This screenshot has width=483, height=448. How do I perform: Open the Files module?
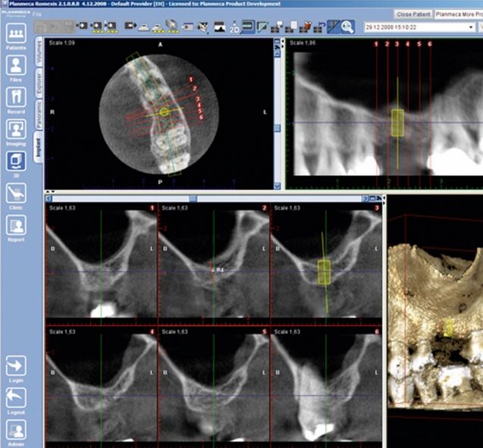[17, 66]
